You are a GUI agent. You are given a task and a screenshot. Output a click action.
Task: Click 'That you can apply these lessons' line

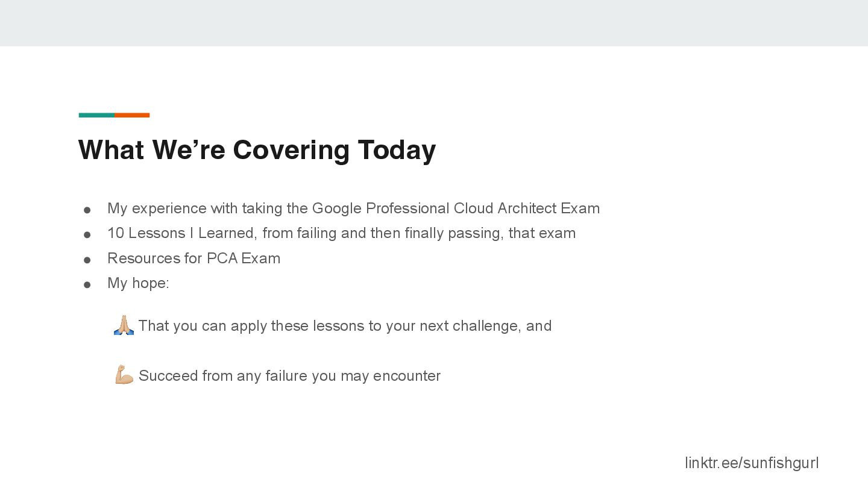[x=345, y=326]
